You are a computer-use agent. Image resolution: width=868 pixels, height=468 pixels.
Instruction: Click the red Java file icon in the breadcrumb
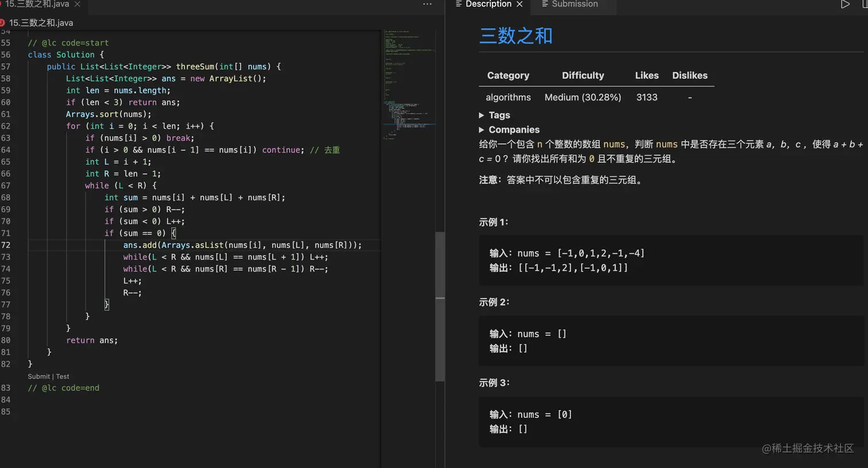(x=2, y=23)
